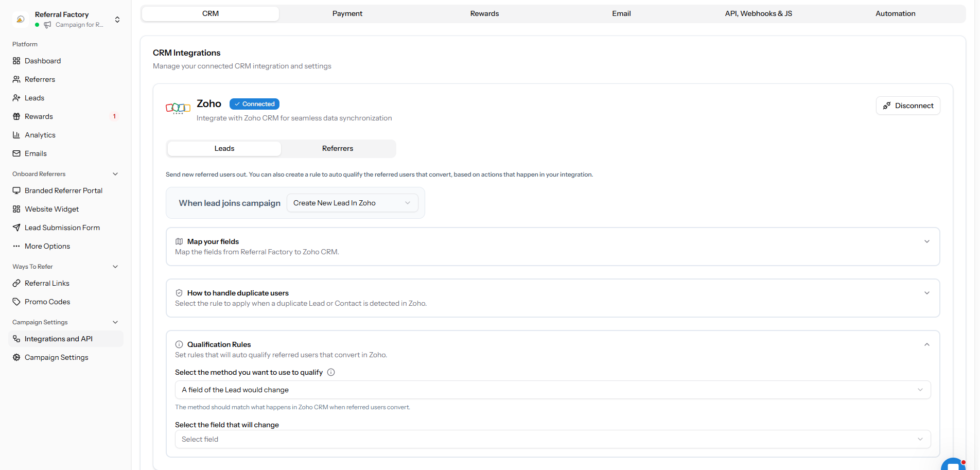Click the Emails envelope icon
This screenshot has width=980, height=470.
point(16,153)
